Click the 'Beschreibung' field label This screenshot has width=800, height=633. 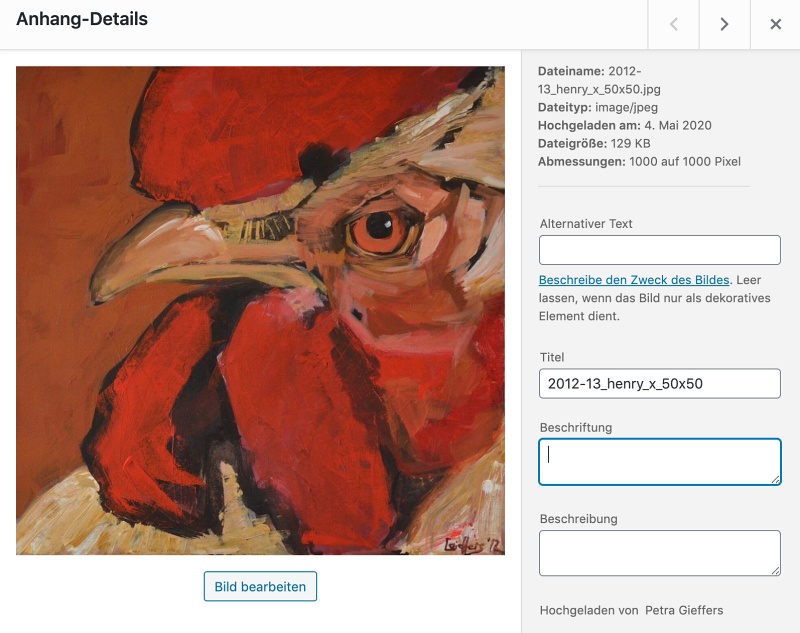pyautogui.click(x=578, y=519)
